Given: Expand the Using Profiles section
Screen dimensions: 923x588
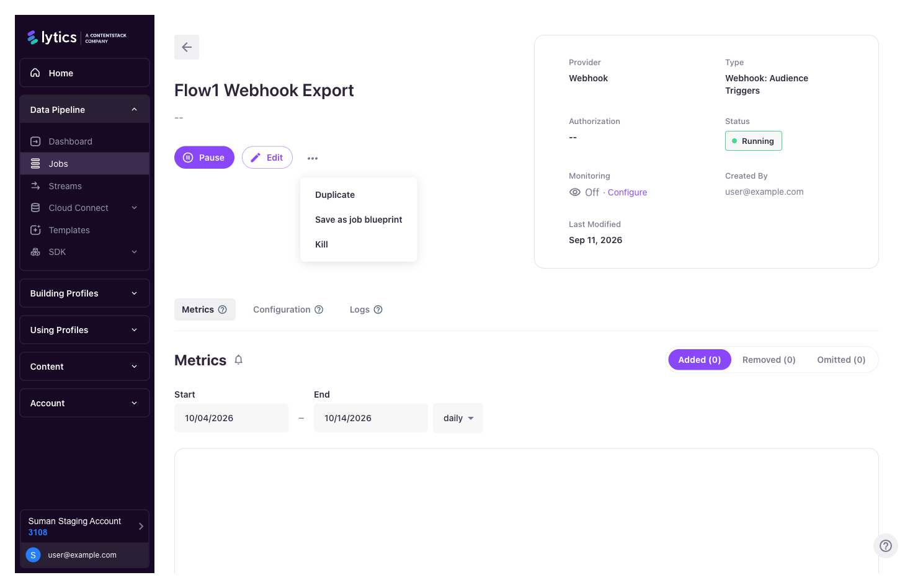Looking at the screenshot, I should tap(84, 330).
